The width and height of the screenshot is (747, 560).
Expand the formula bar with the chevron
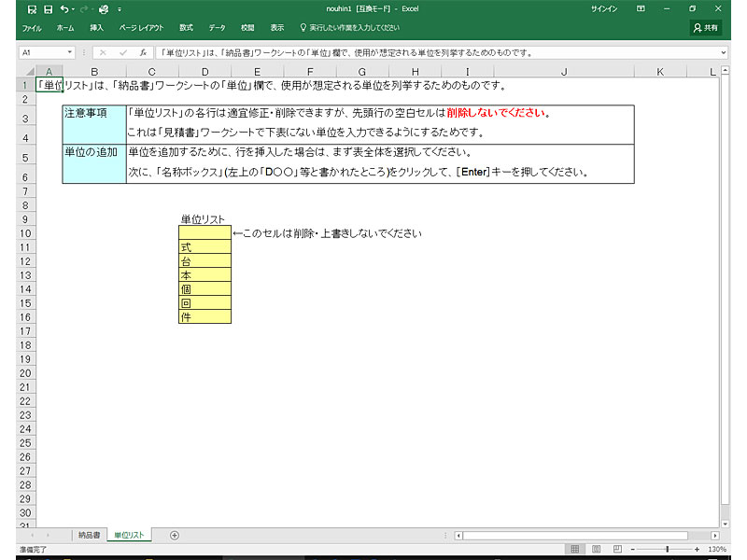click(x=723, y=52)
